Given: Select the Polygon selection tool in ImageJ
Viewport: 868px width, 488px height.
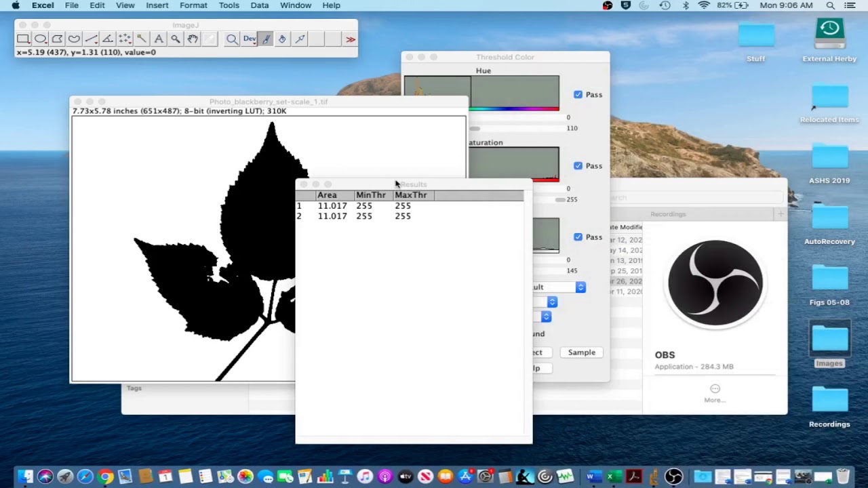Looking at the screenshot, I should point(57,39).
